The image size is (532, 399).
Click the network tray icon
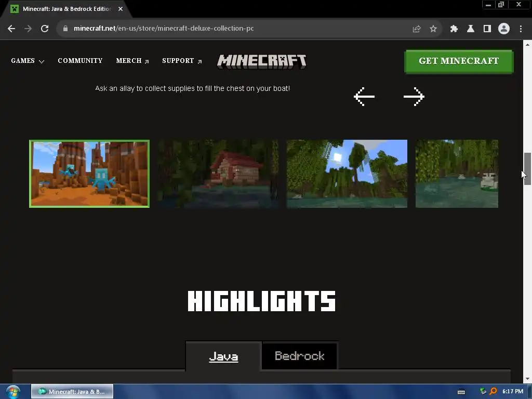483,391
